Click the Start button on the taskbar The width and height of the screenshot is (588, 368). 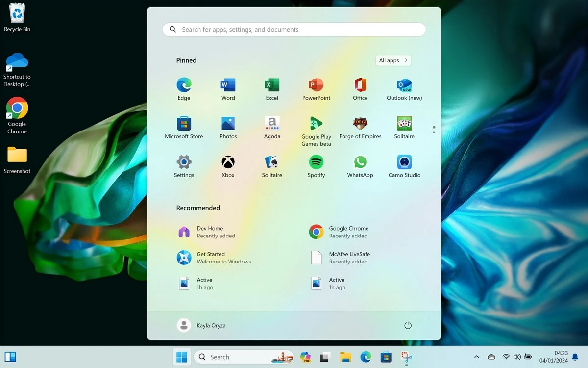pos(182,357)
